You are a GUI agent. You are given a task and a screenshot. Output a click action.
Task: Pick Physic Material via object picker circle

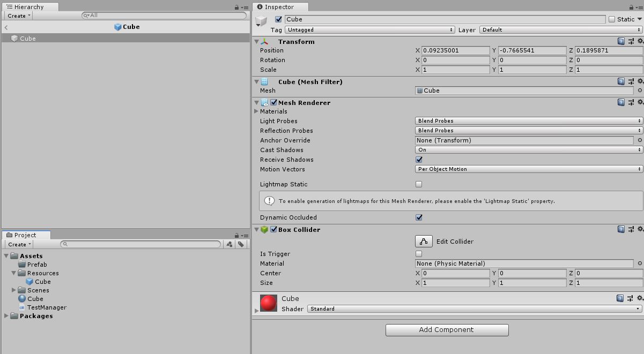pos(639,263)
